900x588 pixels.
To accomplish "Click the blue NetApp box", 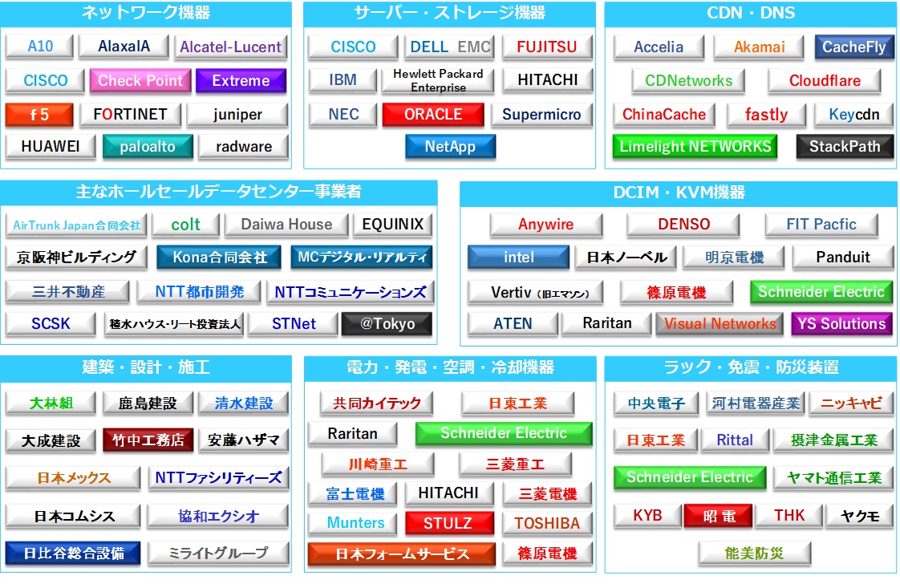I will [451, 147].
